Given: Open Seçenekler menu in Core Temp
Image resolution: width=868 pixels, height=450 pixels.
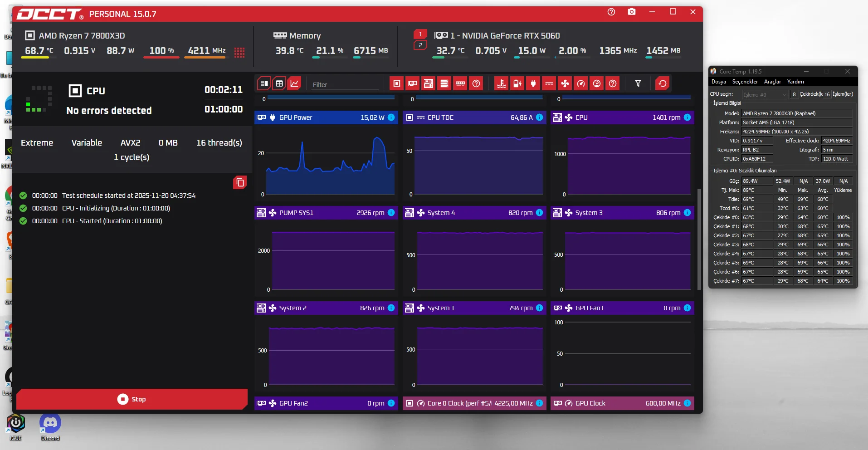Looking at the screenshot, I should 745,82.
